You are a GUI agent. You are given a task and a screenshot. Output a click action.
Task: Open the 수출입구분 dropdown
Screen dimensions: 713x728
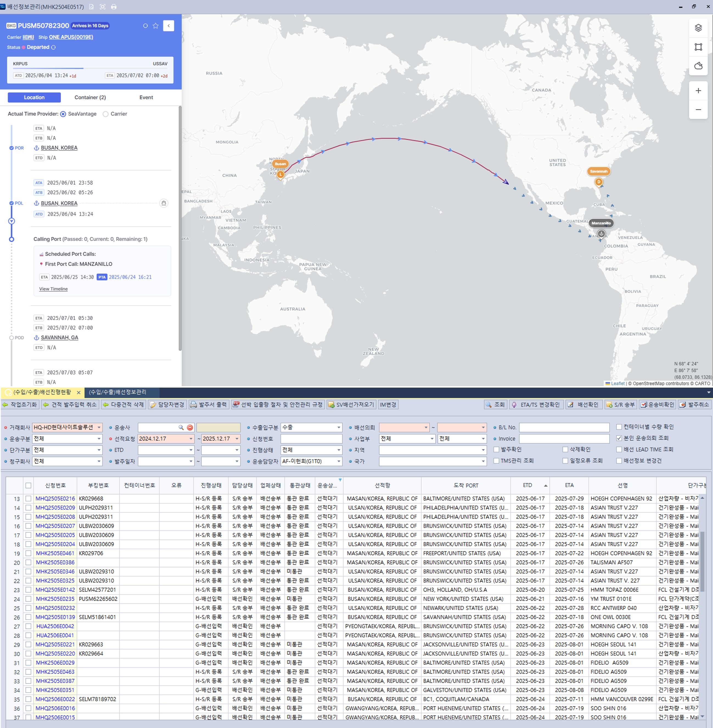(339, 427)
